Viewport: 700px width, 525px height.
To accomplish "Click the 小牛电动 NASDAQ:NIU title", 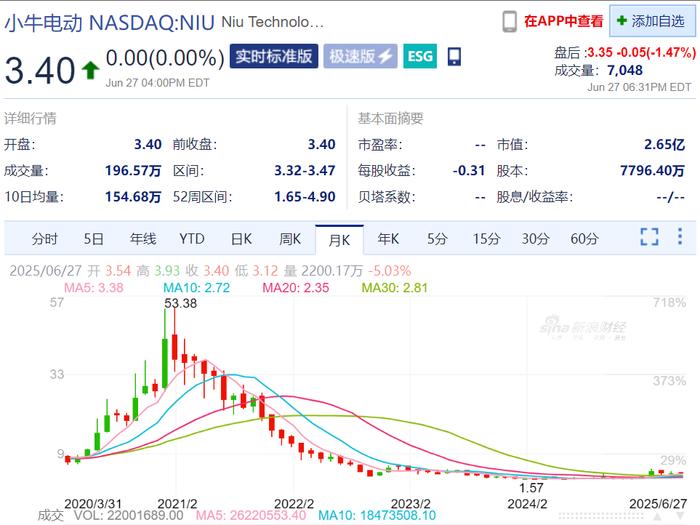I will 110,22.
